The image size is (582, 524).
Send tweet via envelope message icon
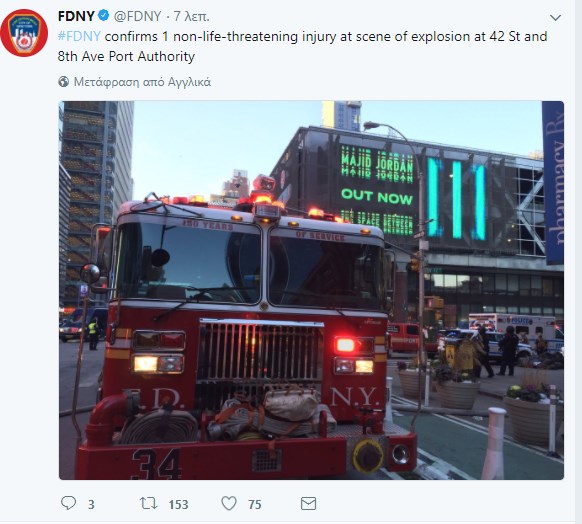coord(308,504)
